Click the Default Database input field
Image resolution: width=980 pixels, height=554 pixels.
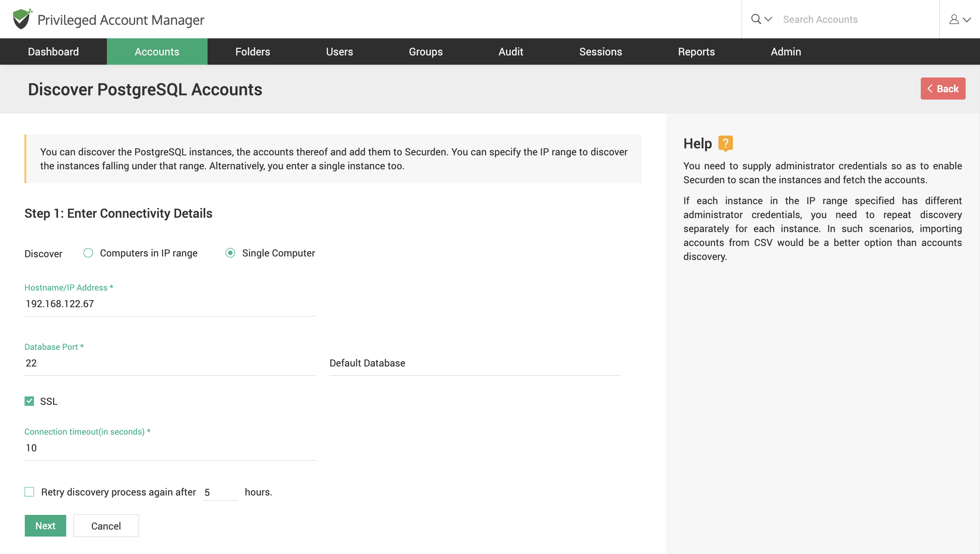tap(475, 363)
